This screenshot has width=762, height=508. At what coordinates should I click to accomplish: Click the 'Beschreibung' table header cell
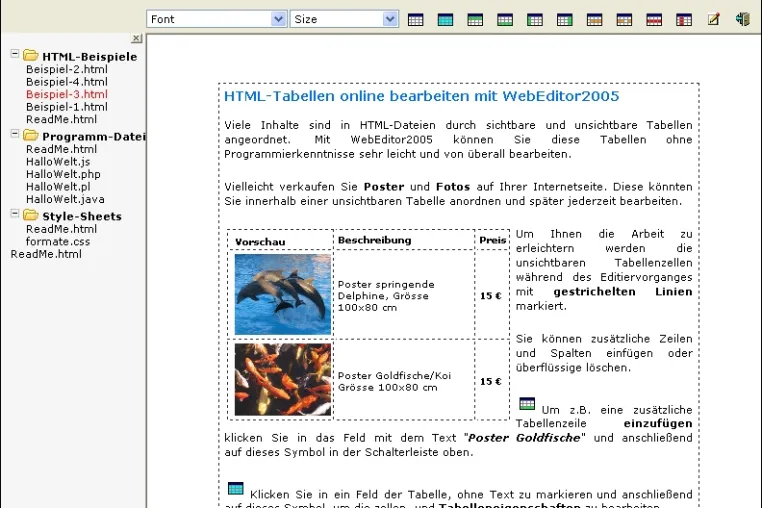(x=404, y=240)
